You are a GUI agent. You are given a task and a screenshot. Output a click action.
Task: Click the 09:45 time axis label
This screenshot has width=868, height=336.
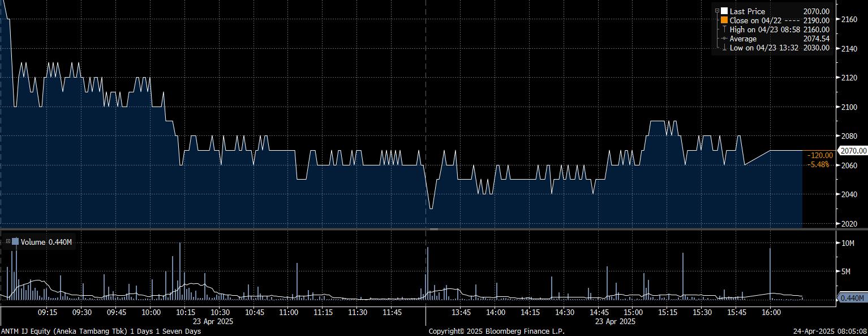(x=117, y=313)
